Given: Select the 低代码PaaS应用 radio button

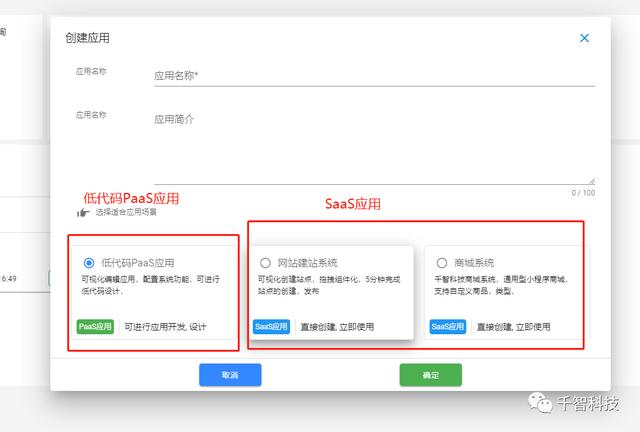Looking at the screenshot, I should click(x=89, y=263).
